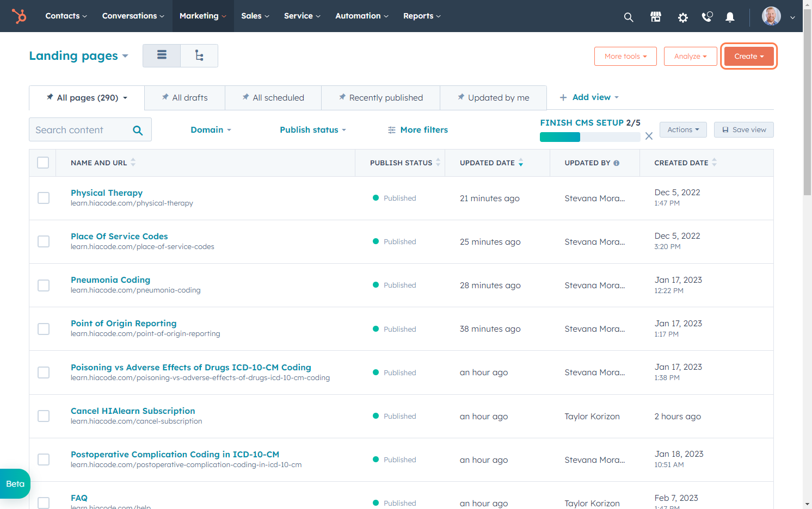Select the Pneumonia Coding row checkbox
The height and width of the screenshot is (509, 812).
[44, 285]
